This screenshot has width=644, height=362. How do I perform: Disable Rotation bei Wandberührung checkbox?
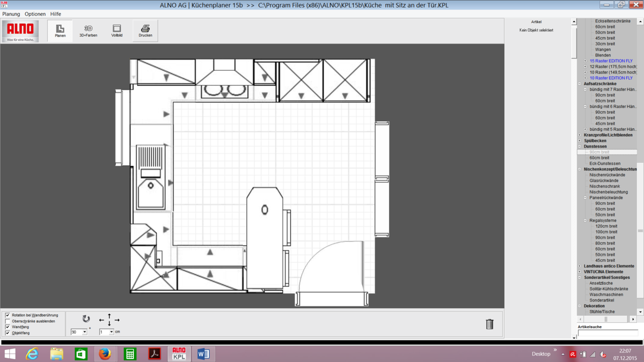click(8, 315)
